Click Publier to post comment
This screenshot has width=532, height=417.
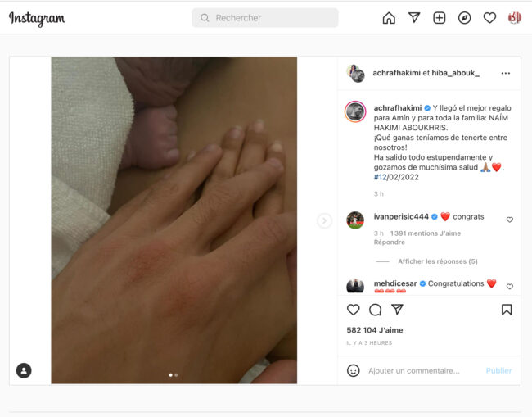[498, 370]
